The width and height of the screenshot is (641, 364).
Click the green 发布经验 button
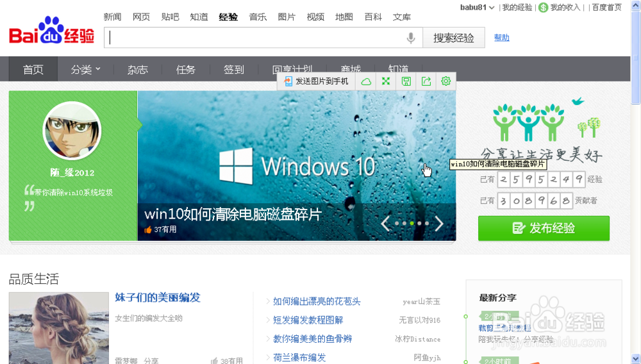coord(544,228)
